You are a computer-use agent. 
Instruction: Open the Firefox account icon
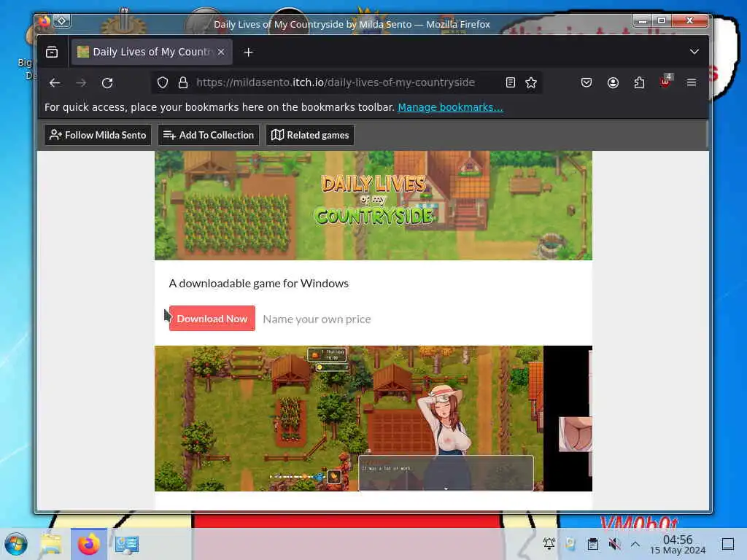tap(613, 83)
